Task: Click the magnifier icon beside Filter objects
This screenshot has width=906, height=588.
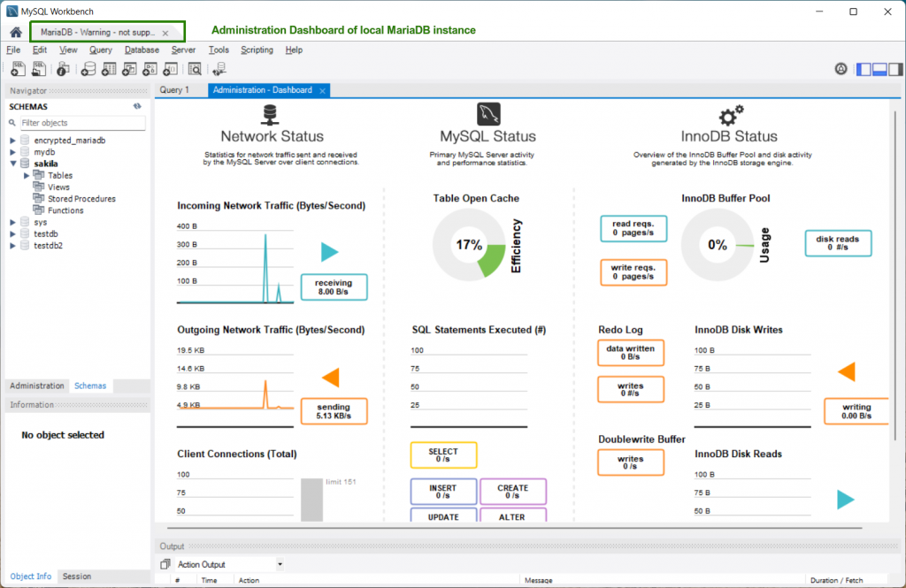Action: click(12, 122)
